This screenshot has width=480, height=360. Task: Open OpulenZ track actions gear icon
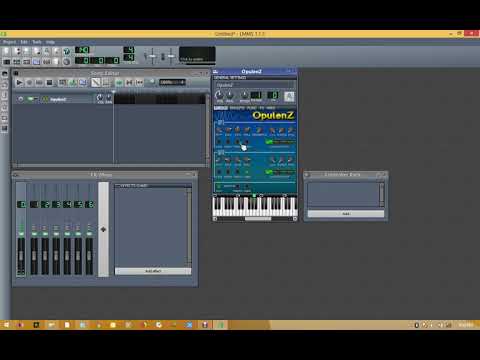pos(20,99)
